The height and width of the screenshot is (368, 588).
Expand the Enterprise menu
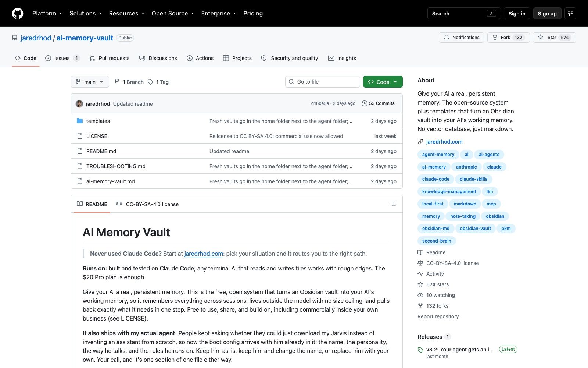click(219, 13)
